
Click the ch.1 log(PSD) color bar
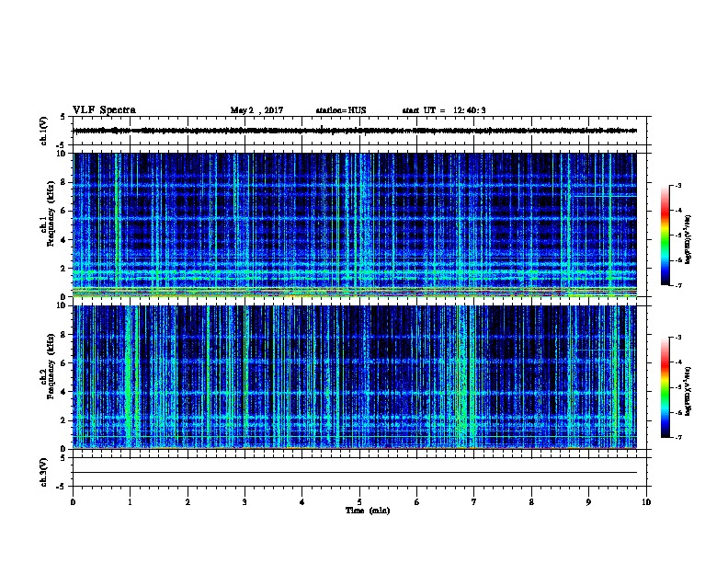(x=665, y=236)
